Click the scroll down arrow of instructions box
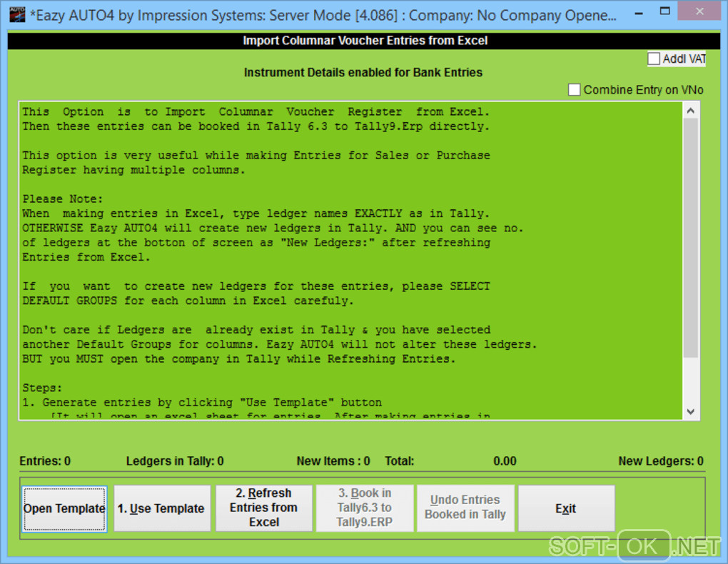This screenshot has width=728, height=564. pyautogui.click(x=690, y=412)
